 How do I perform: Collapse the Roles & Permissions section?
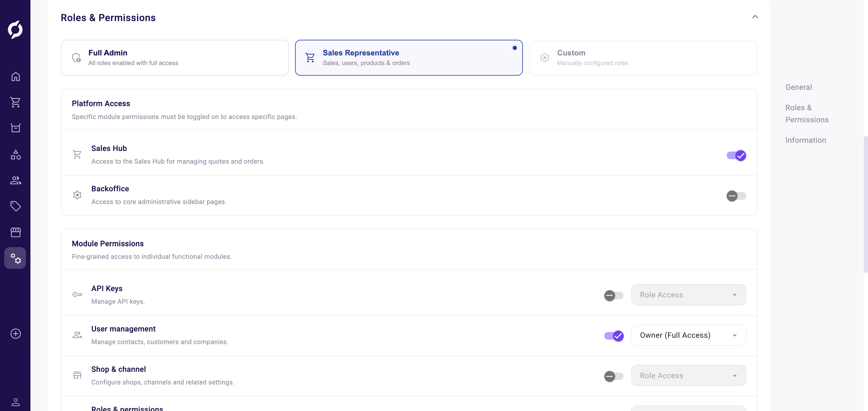pos(755,17)
